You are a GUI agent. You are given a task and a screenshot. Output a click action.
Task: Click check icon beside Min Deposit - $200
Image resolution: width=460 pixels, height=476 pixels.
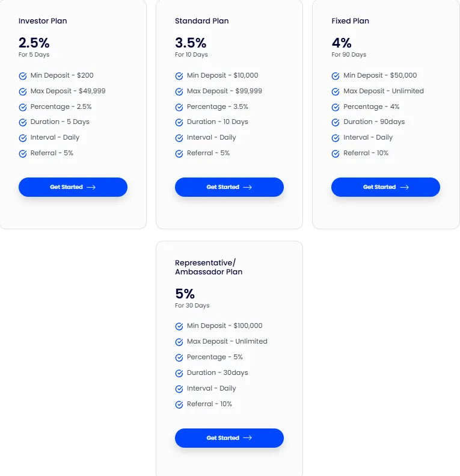click(x=23, y=76)
